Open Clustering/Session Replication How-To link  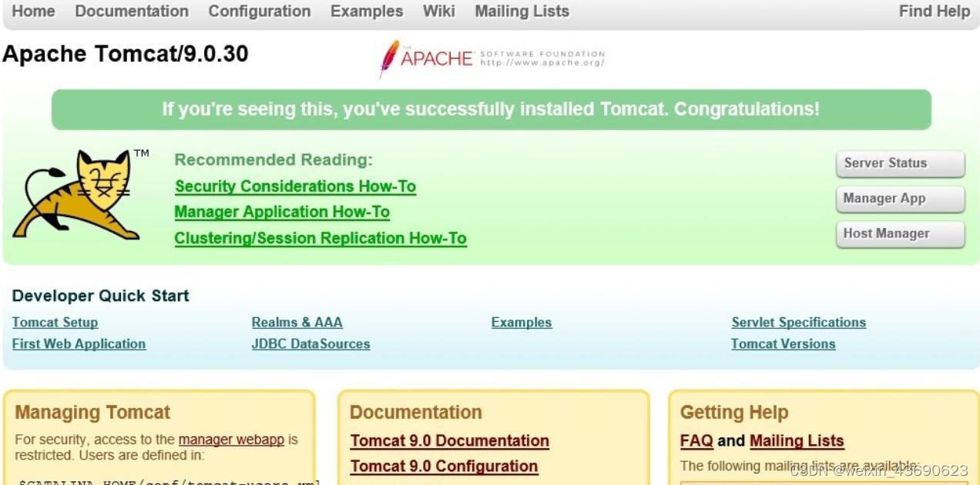click(321, 238)
